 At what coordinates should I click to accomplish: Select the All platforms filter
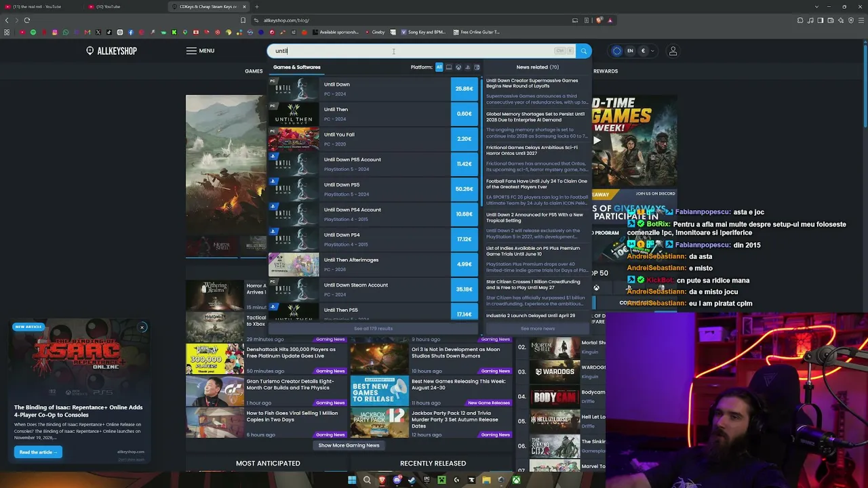[x=439, y=67]
